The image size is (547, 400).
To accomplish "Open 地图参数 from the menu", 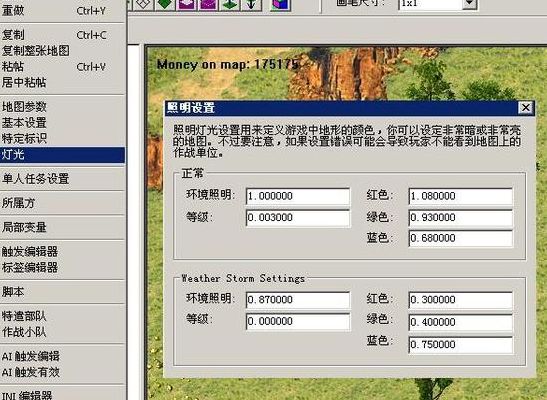I will (x=62, y=107).
